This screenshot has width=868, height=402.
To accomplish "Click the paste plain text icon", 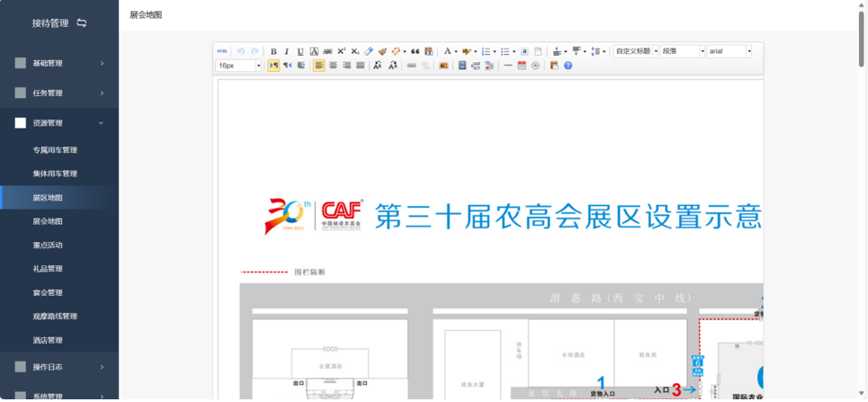I will pos(428,51).
